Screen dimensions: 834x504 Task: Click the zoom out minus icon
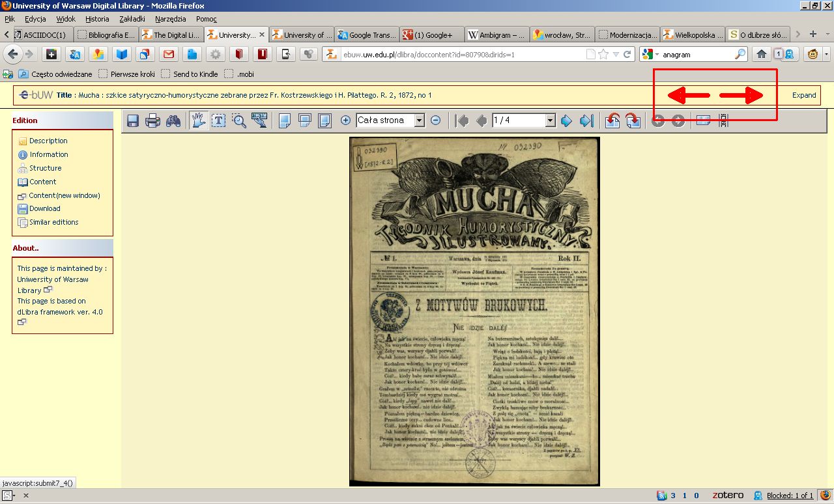coord(436,120)
